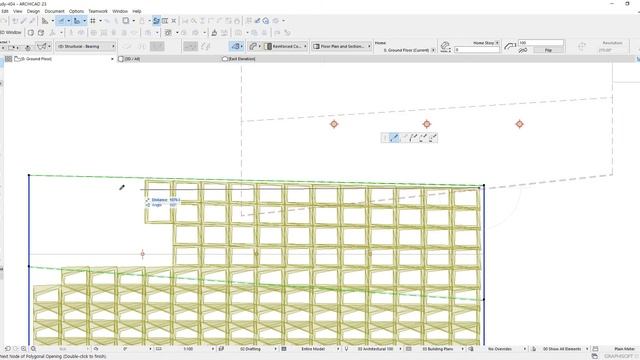Viewport: 640px width, 360px height.
Task: Click the previous zoom icon in bottom bar
Action: [8, 349]
